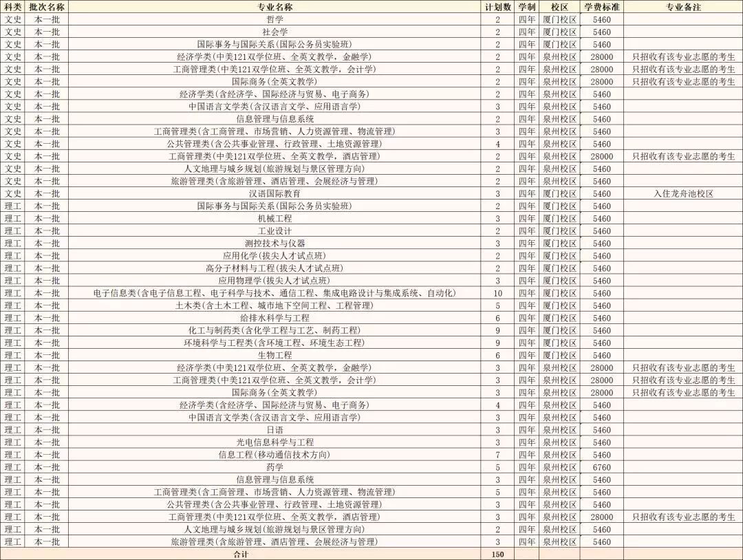The width and height of the screenshot is (743, 560).
Task: Click 理工 in the 机械工程 row
Action: click(x=13, y=218)
